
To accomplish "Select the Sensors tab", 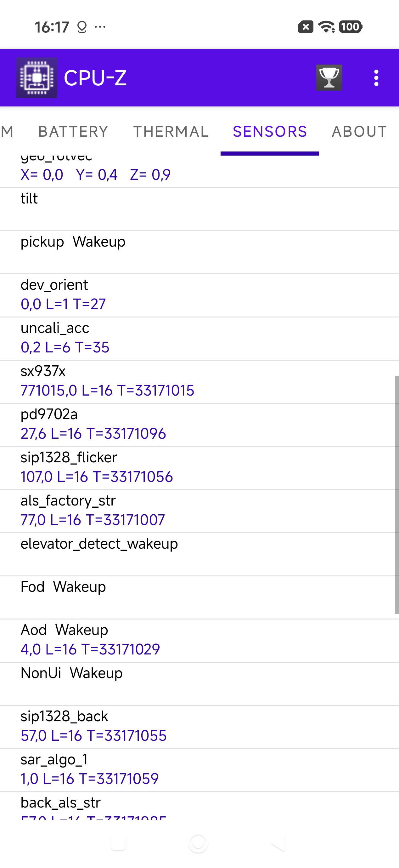I will coord(270,131).
